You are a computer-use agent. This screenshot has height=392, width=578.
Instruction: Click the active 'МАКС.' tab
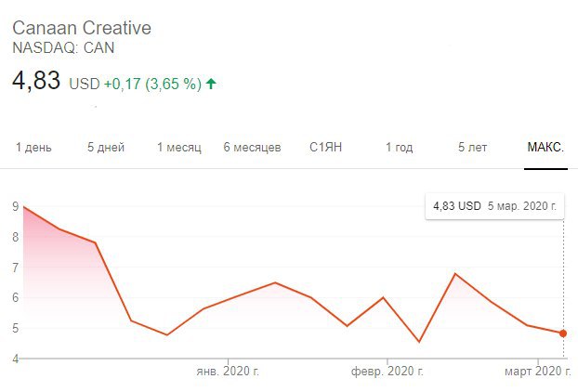pos(545,149)
